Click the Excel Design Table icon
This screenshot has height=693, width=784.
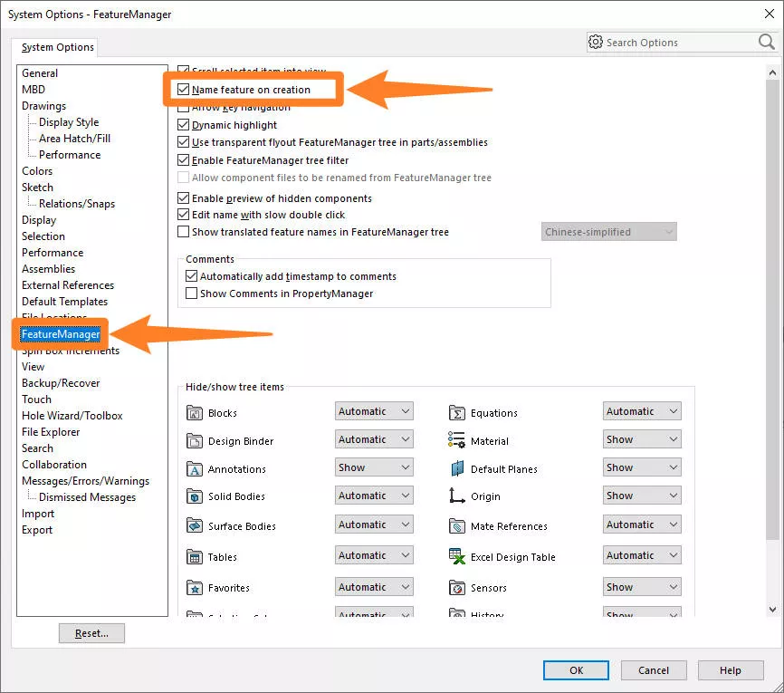[x=457, y=557]
